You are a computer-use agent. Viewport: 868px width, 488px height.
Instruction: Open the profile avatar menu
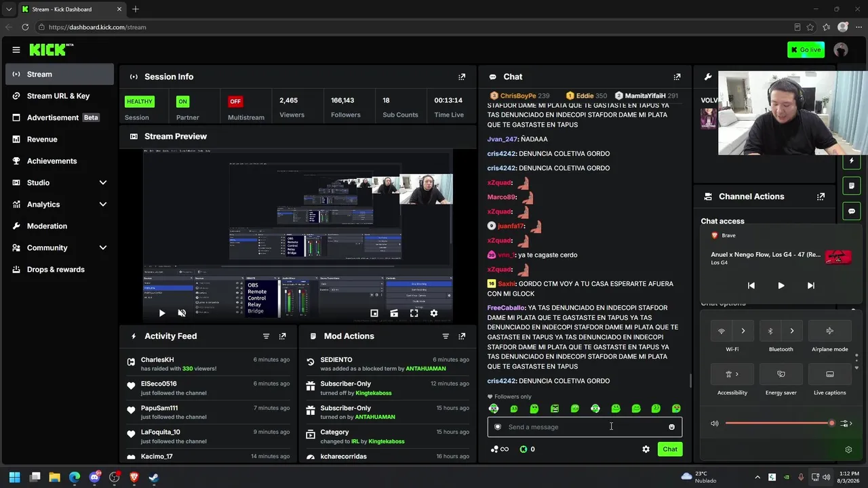(x=841, y=49)
